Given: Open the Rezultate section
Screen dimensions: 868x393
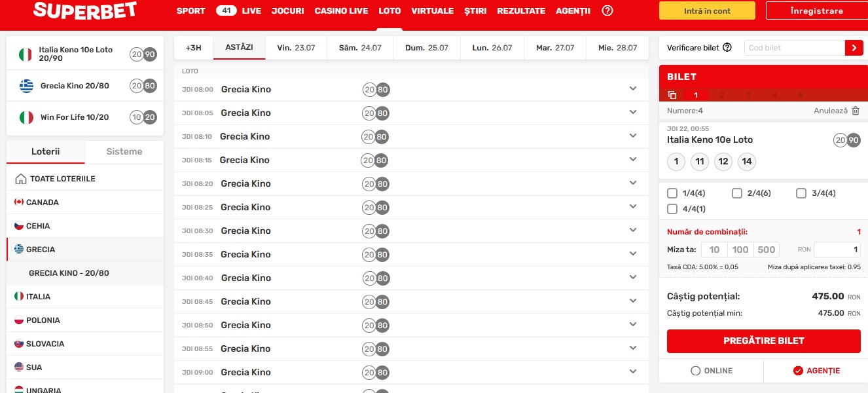Looking at the screenshot, I should click(521, 11).
